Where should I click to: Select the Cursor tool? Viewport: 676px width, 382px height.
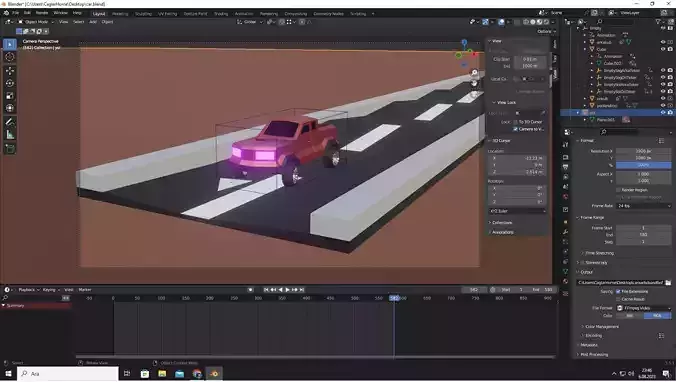click(x=9, y=57)
